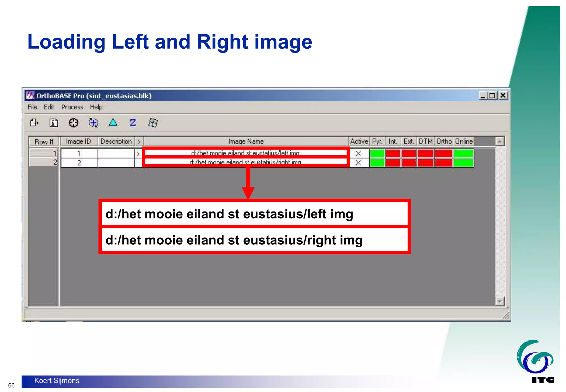Toggle Active X for row 1
The image size is (566, 392).
(358, 153)
